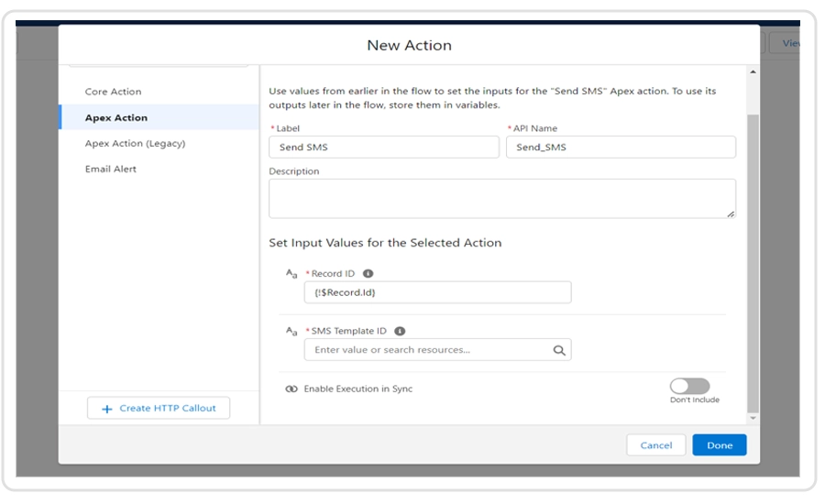Click the link icon beside Enable Execution in Sync
This screenshot has height=504, width=825.
pos(291,389)
